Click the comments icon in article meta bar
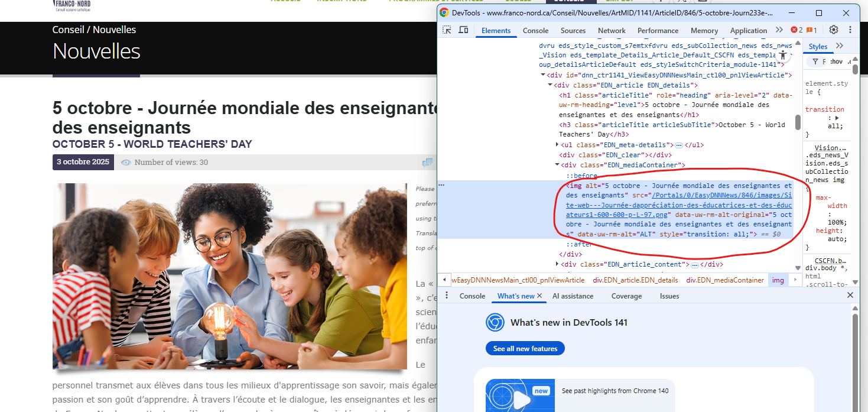The width and height of the screenshot is (868, 412). [x=427, y=163]
